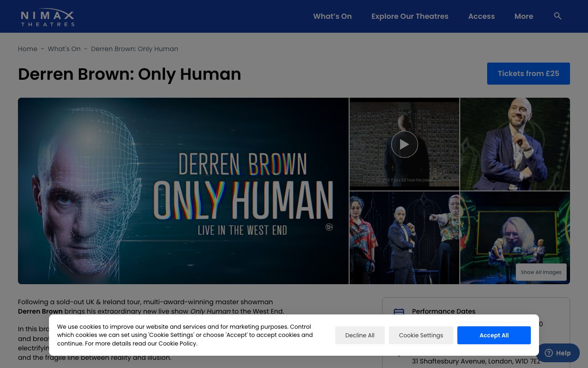The image size is (588, 368).
Task: Open photo of Derren Brown in striped suit
Action: tap(515, 144)
